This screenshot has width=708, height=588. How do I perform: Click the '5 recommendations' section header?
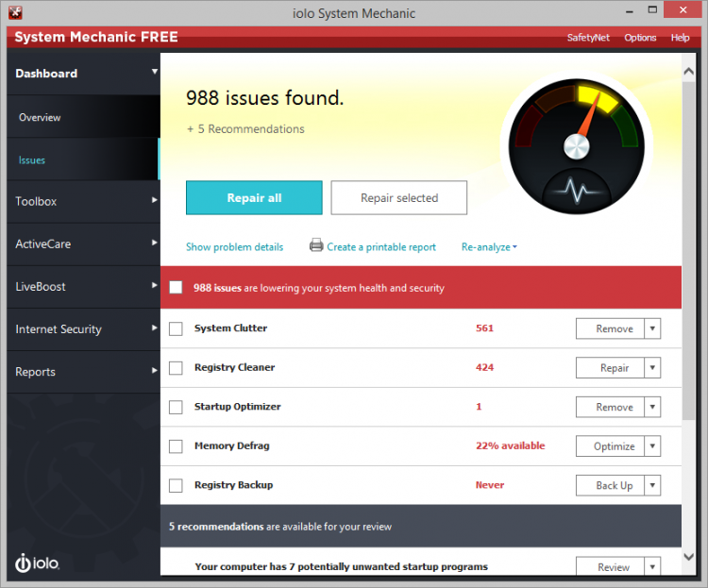[x=421, y=526]
